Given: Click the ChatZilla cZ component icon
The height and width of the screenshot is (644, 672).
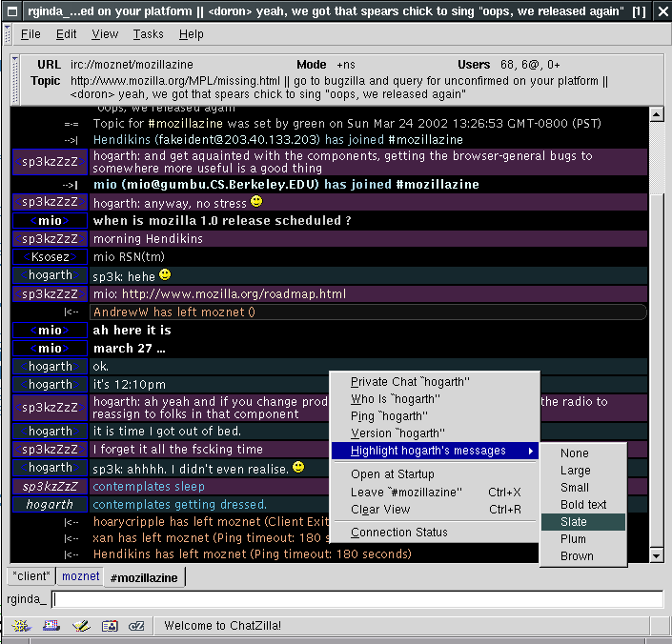Looking at the screenshot, I should (136, 626).
